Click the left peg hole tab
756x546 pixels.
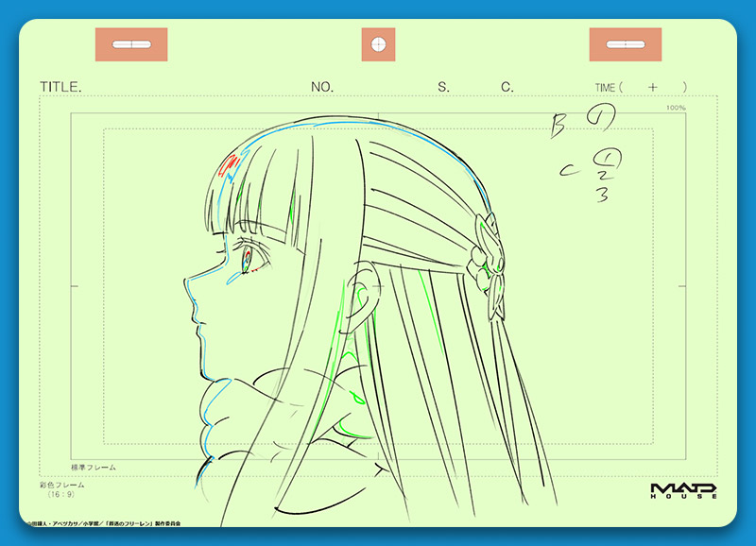(131, 44)
